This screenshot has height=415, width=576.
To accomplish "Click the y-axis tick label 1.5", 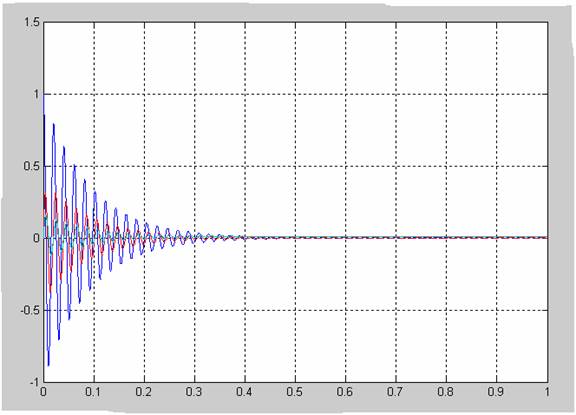I will pos(31,22).
